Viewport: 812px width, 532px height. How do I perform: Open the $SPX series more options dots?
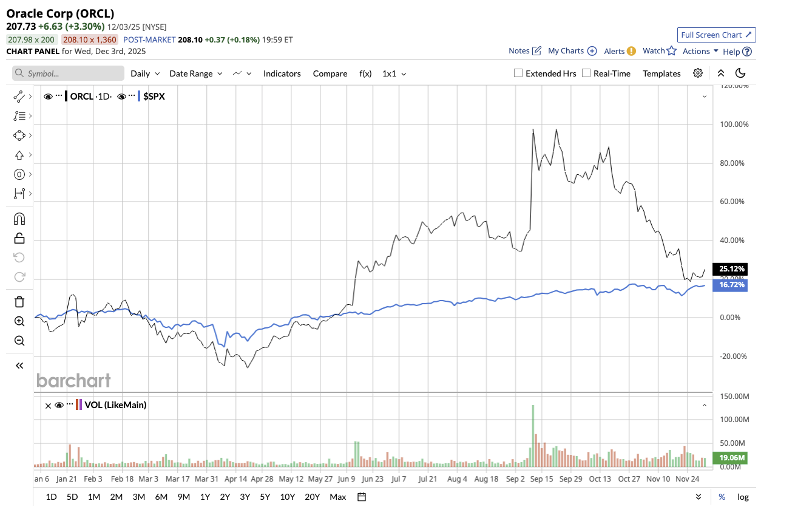point(132,96)
